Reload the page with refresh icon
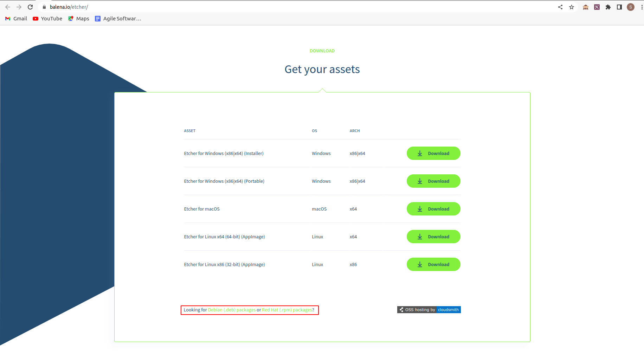Screen dimensions: 644x355 pyautogui.click(x=30, y=7)
